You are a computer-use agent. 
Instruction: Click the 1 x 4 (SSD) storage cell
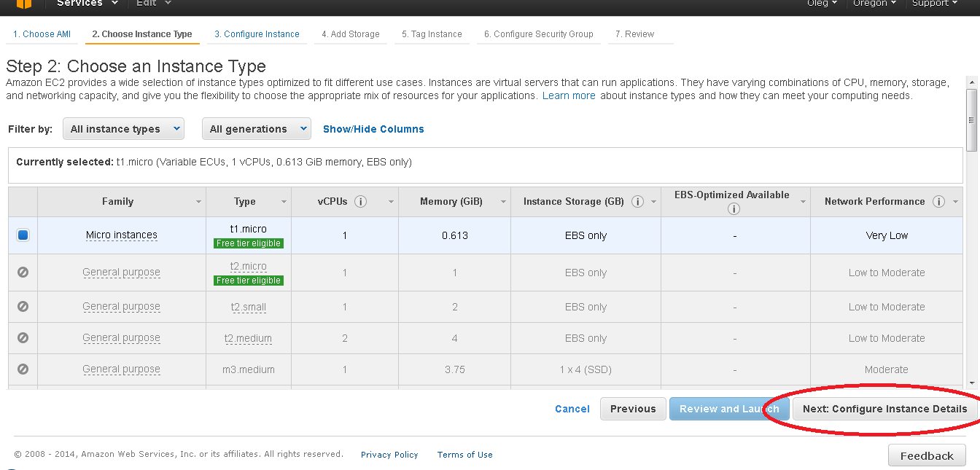(x=586, y=369)
